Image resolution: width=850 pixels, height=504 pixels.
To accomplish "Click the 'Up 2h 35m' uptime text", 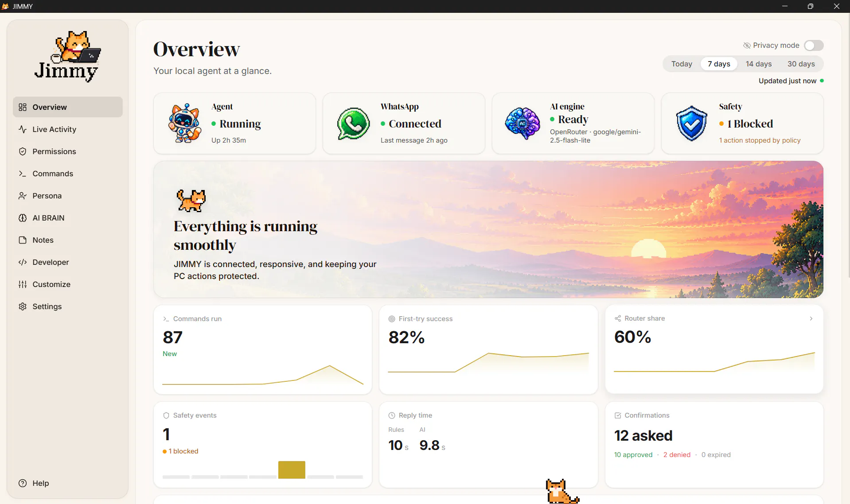I will (x=229, y=140).
